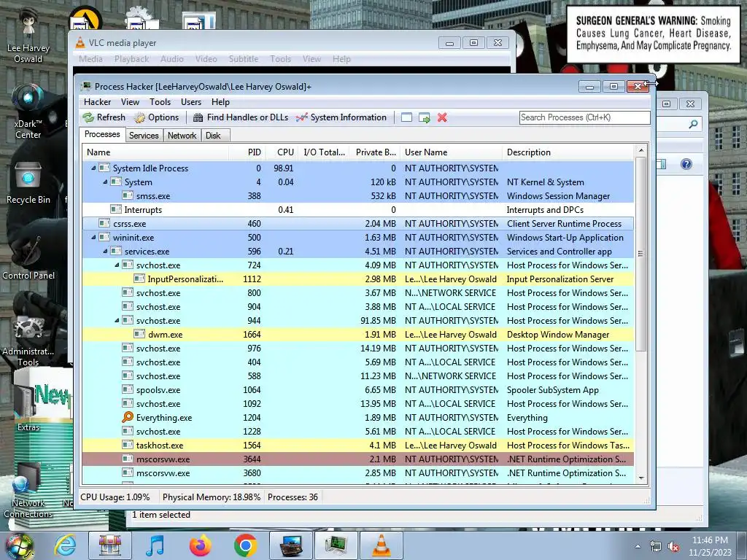Launch Internet Explorer from the taskbar
This screenshot has height=560, width=747.
click(x=65, y=545)
